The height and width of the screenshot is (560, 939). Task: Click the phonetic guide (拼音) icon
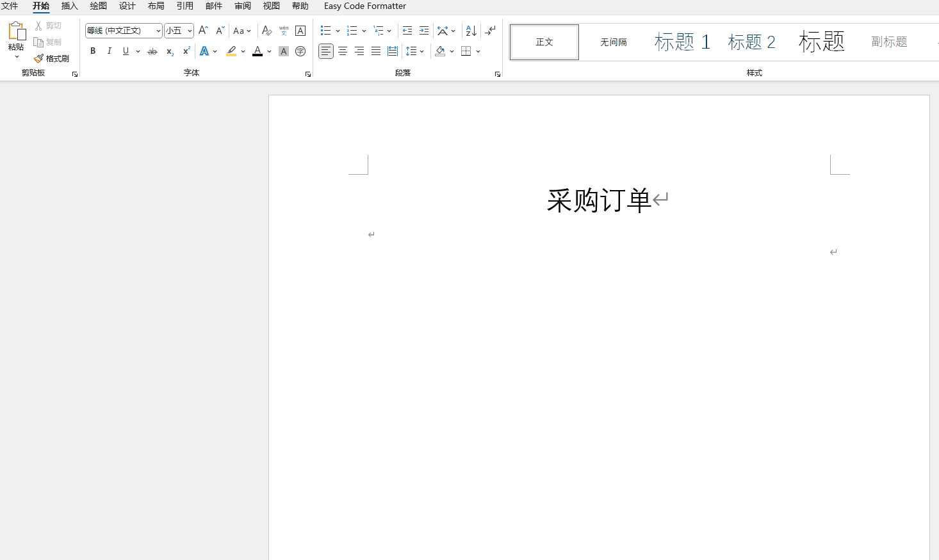[x=284, y=31]
